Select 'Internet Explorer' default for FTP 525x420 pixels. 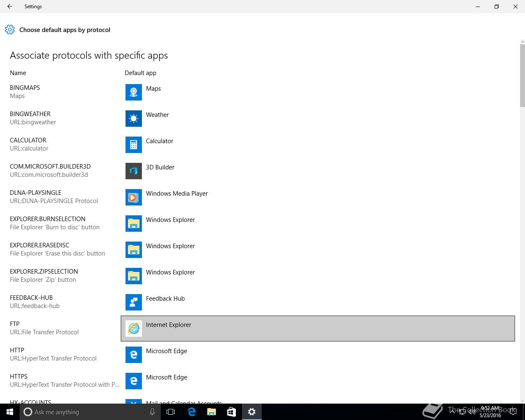pyautogui.click(x=169, y=325)
